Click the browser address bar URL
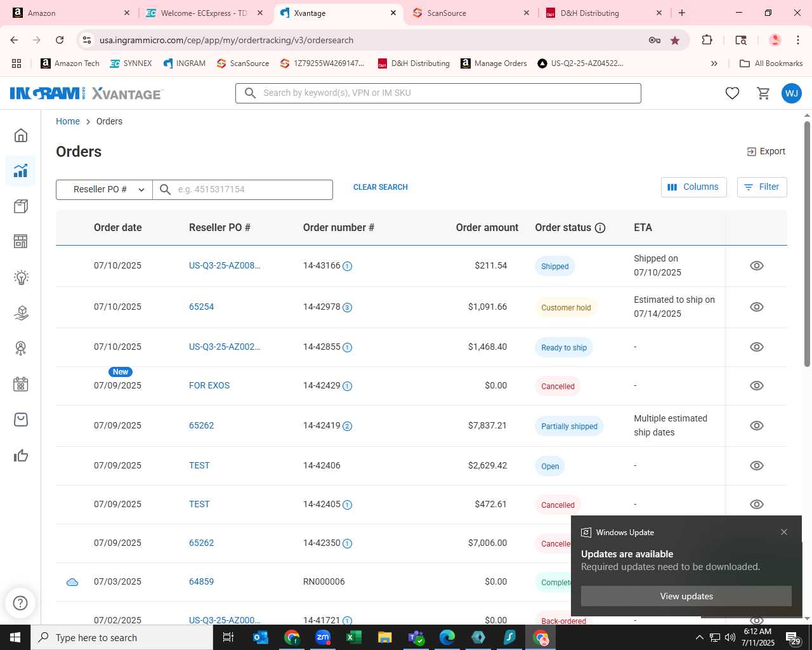Image resolution: width=812 pixels, height=650 pixels. 226,40
